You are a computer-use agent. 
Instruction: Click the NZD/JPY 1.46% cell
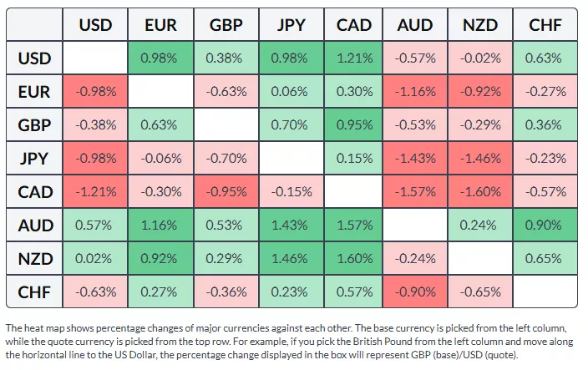(291, 259)
